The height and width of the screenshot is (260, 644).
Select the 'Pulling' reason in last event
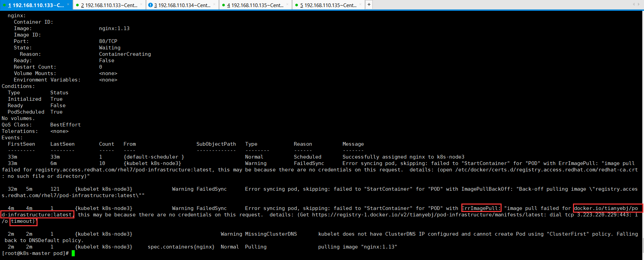click(x=256, y=247)
